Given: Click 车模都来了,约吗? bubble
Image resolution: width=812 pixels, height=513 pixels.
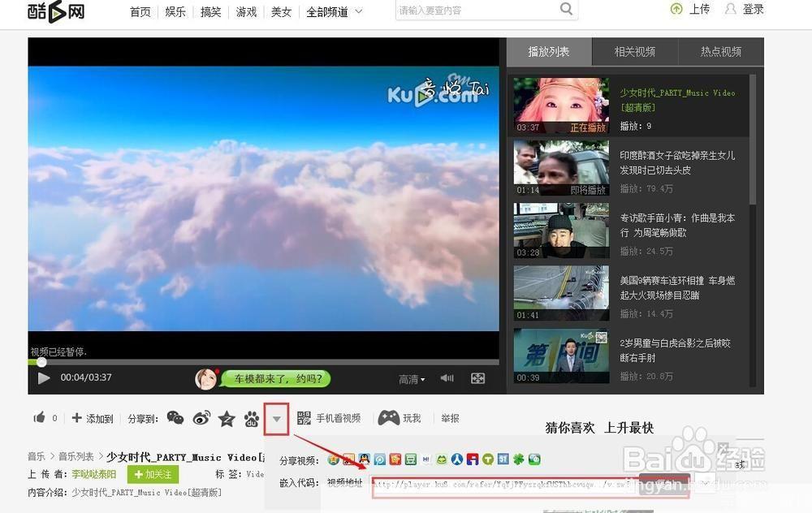Looking at the screenshot, I should [277, 379].
